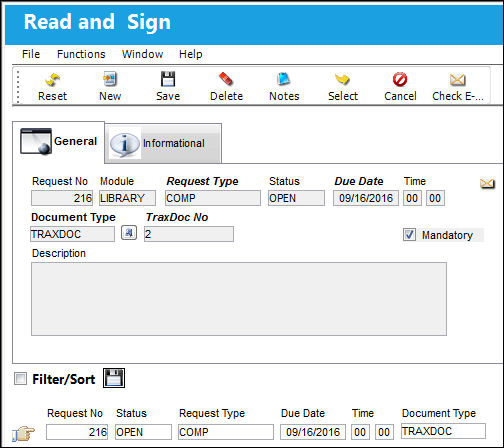Screen dimensions: 504x448
Task: Open the Help menu
Action: (190, 54)
